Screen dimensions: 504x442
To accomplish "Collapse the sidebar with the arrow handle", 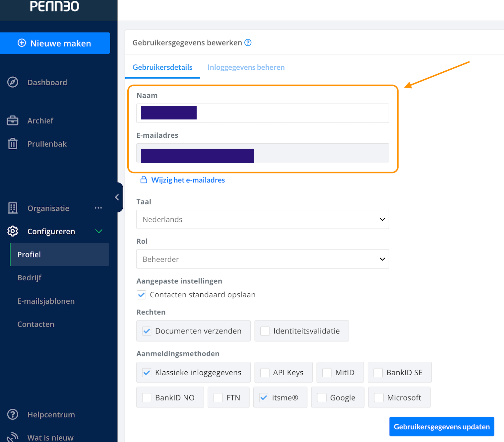I will click(x=117, y=197).
